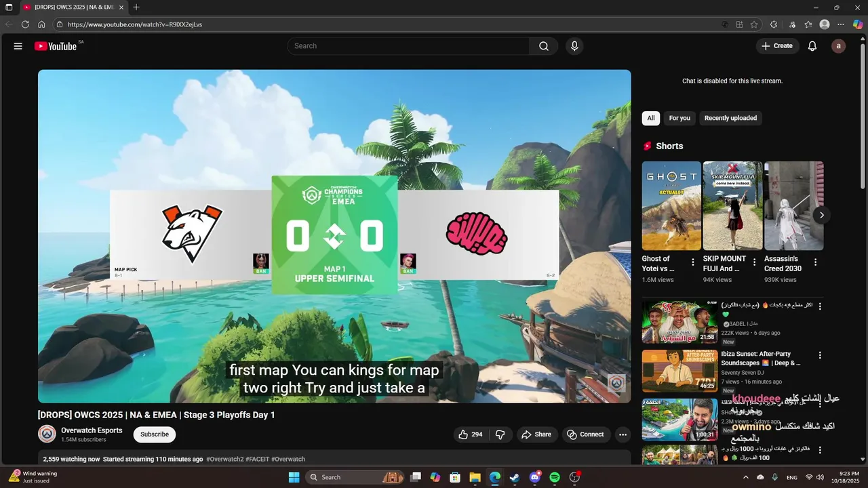Open Overwatch Esports channel avatar
Viewport: 868px width, 488px height.
[x=47, y=434]
